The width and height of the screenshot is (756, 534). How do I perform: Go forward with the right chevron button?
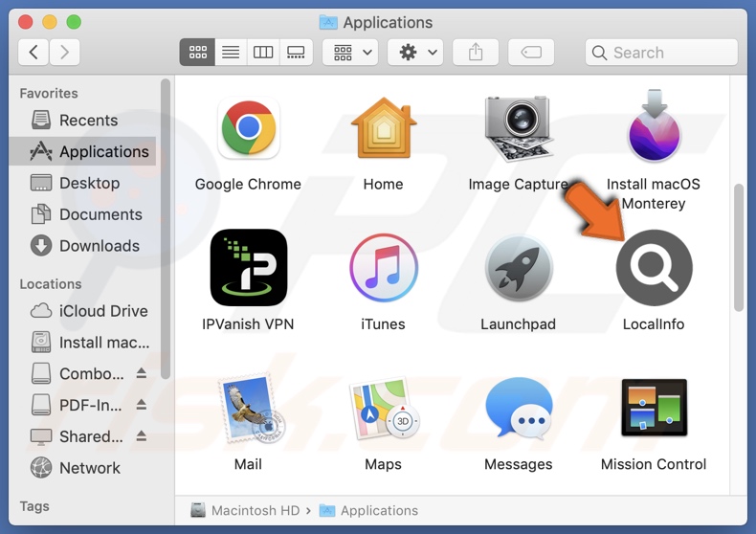coord(64,52)
